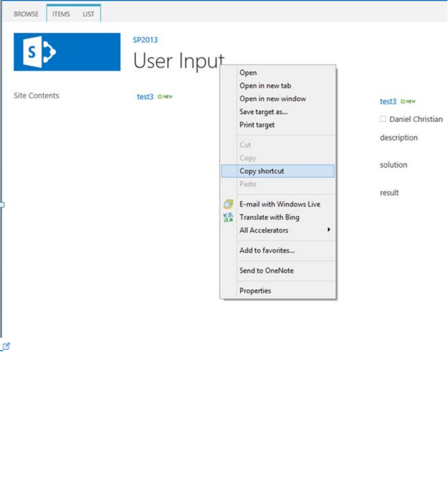The height and width of the screenshot is (482, 448).
Task: Click the SP2013 breadcrumb link
Action: point(145,40)
